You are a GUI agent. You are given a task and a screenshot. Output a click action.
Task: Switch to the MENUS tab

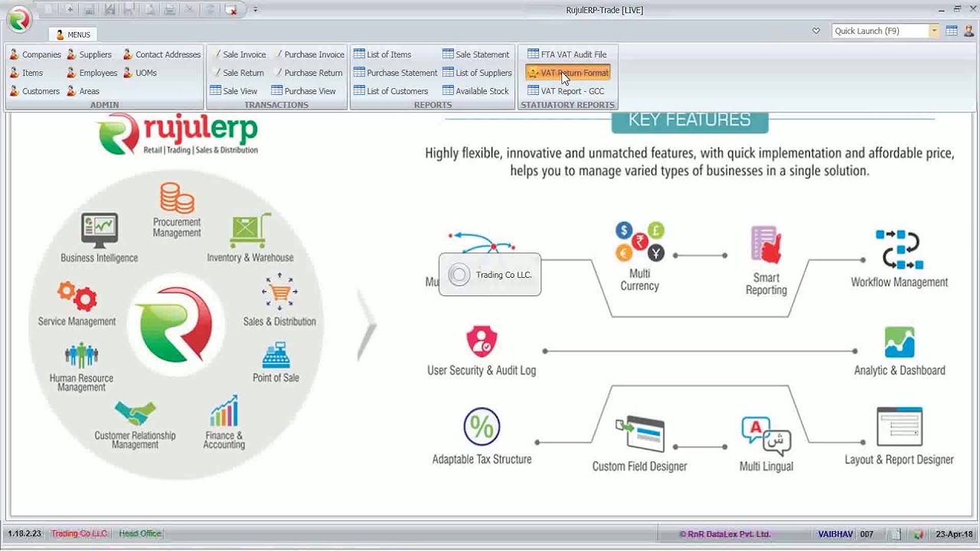[x=72, y=34]
